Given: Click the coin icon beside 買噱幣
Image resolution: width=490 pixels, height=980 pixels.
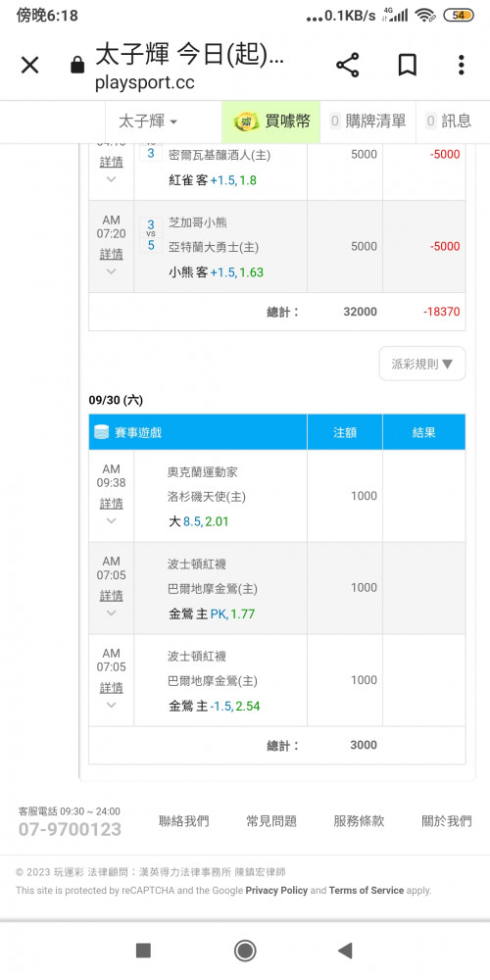Looking at the screenshot, I should [x=246, y=122].
